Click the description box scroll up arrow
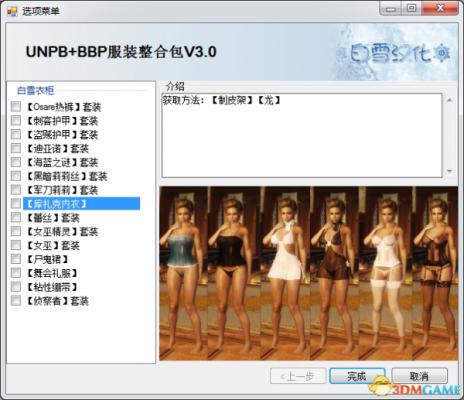Viewport: 464px width, 400px height. (449, 100)
